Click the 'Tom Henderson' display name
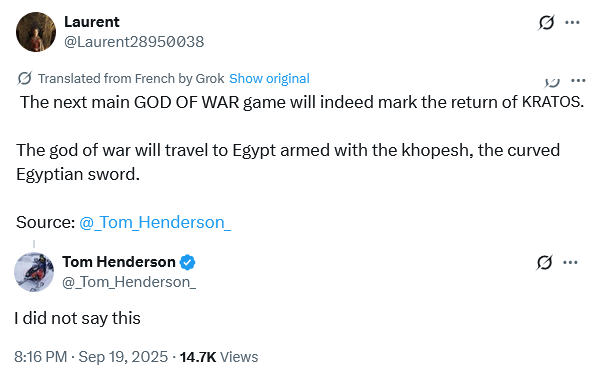Screen dimensions: 598x385 pyautogui.click(x=119, y=262)
